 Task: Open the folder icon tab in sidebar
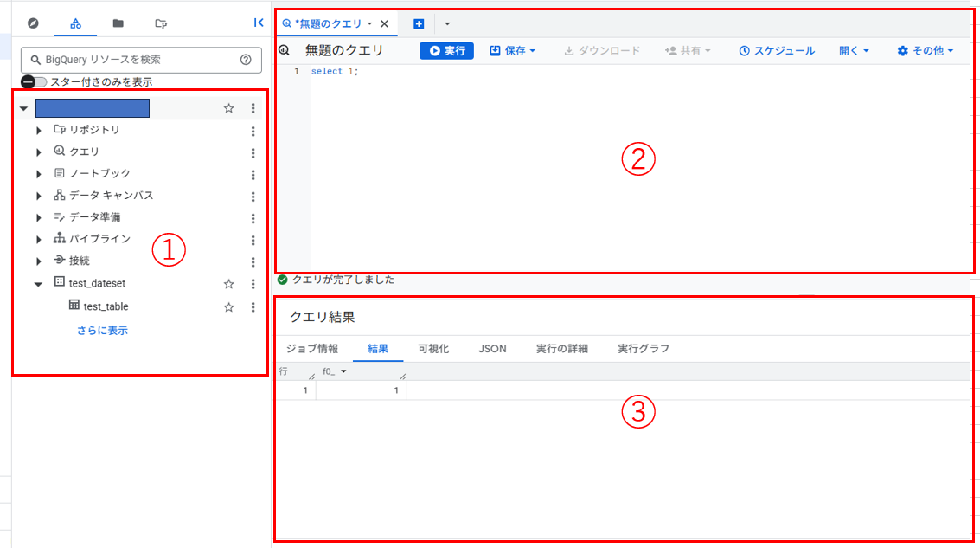(x=118, y=23)
